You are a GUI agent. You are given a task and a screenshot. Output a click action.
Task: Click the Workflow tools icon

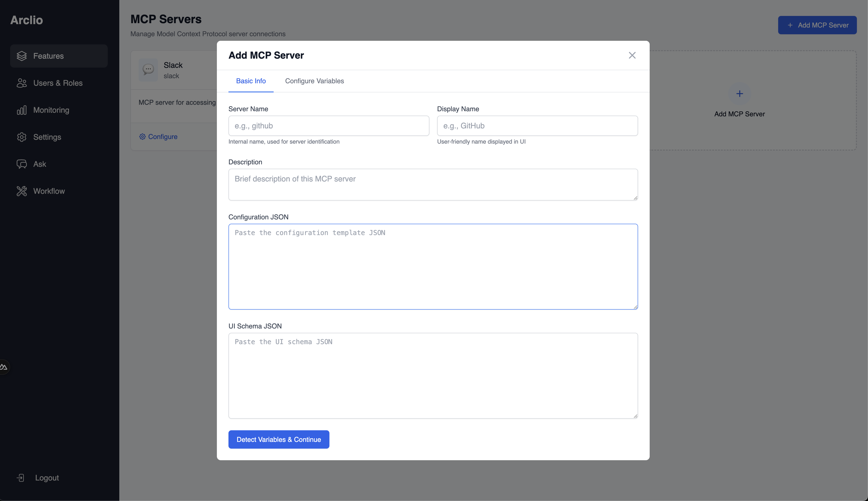[22, 191]
